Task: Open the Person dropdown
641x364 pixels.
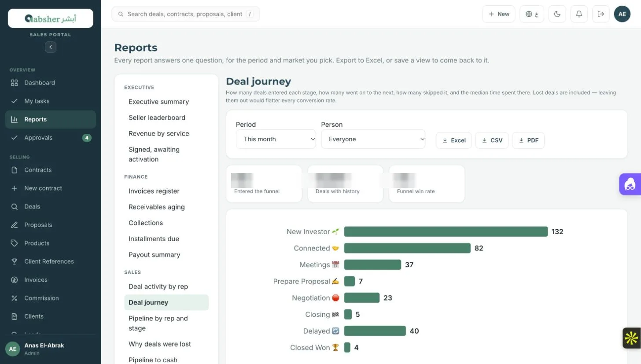Action: pyautogui.click(x=373, y=139)
